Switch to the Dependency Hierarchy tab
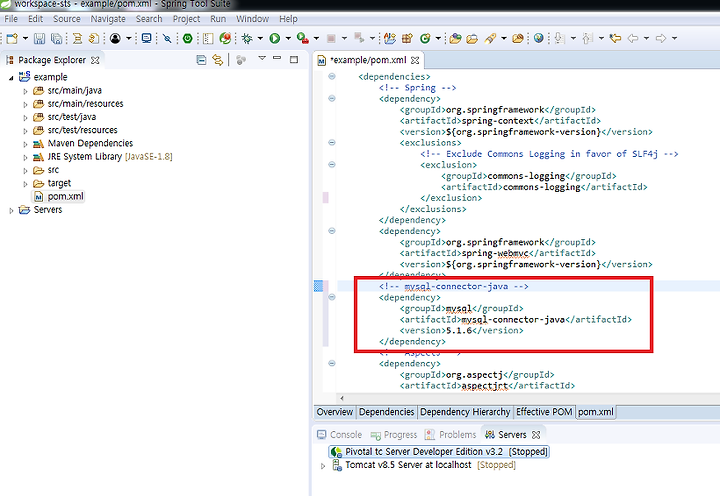 (465, 412)
